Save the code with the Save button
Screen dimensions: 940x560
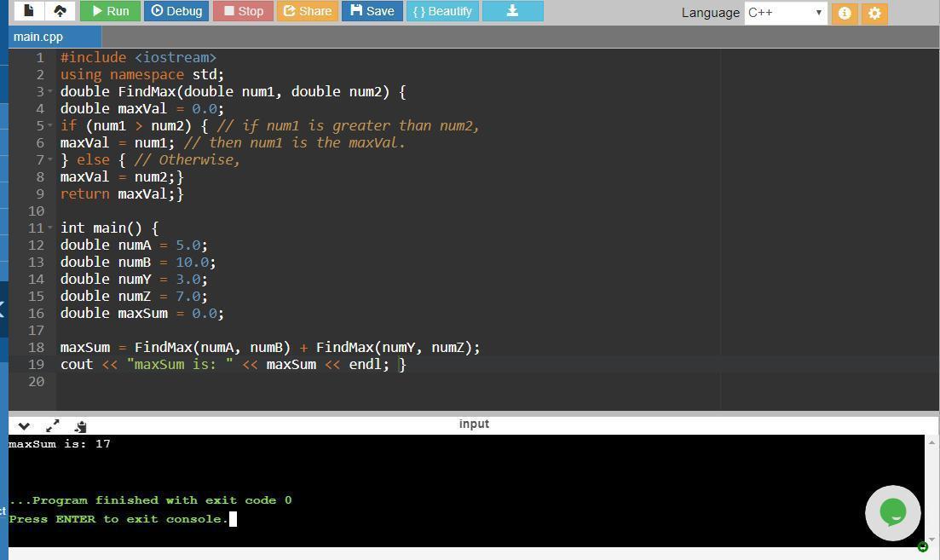point(372,11)
